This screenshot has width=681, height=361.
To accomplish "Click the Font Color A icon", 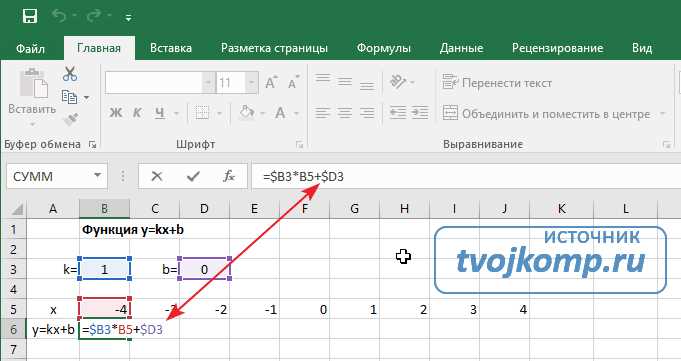I will tap(280, 113).
